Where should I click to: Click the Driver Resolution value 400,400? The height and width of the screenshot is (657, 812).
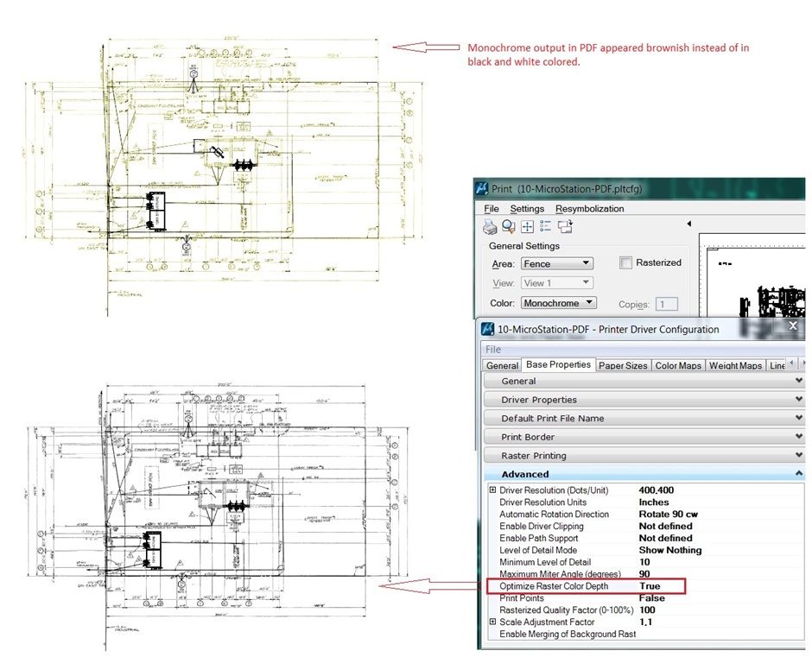tap(657, 490)
